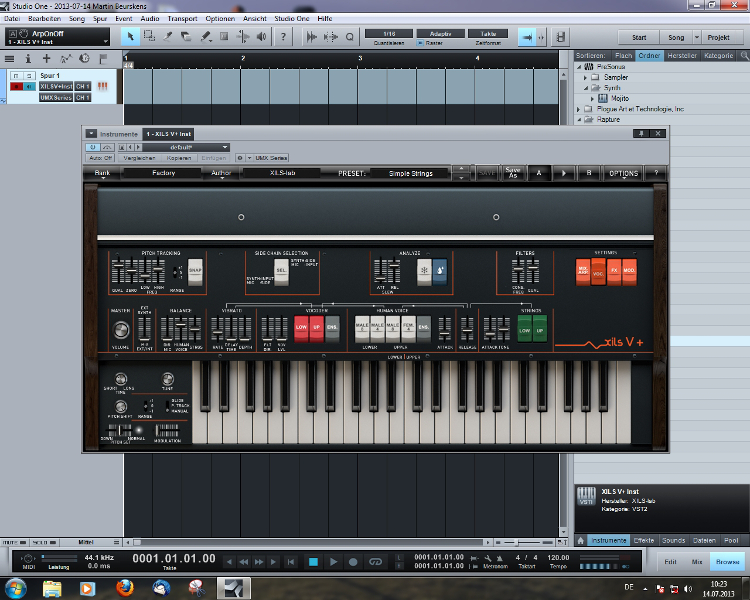Screen dimensions: 750x600
Task: Open the Song dropdown arrow
Action: 697,37
